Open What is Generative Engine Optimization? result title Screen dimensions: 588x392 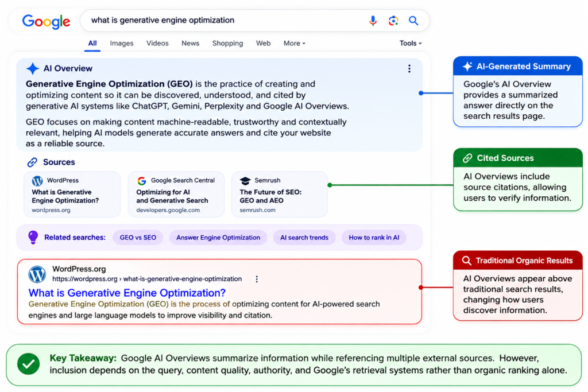click(x=127, y=293)
